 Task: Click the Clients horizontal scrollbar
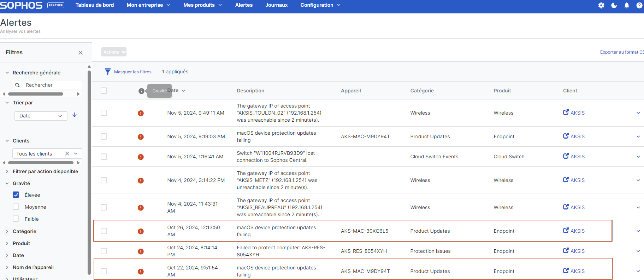(x=41, y=163)
